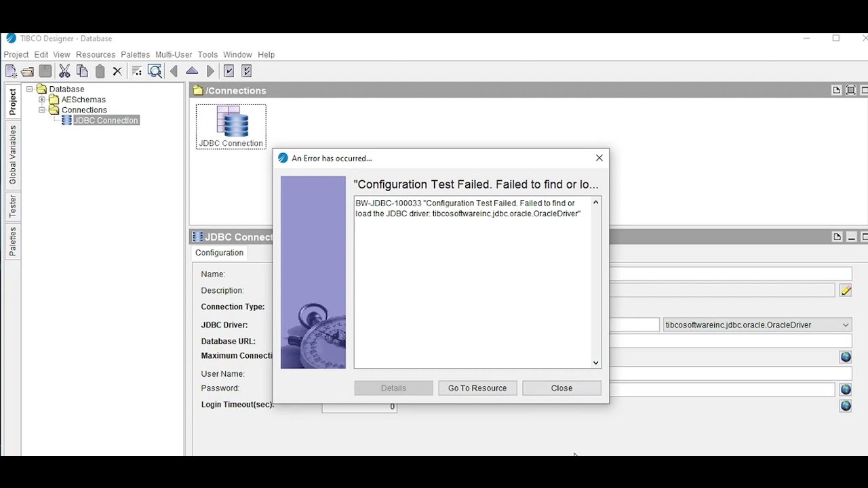Collapse the Database root tree node
Viewport: 868px width, 488px height.
[x=29, y=89]
